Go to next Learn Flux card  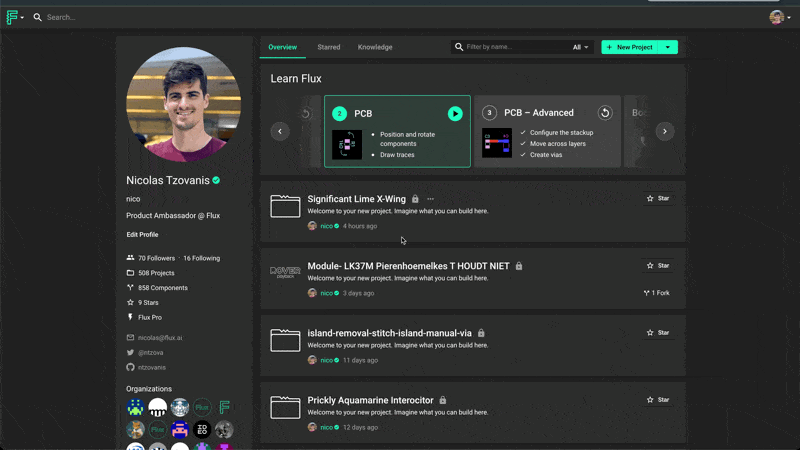(x=665, y=132)
